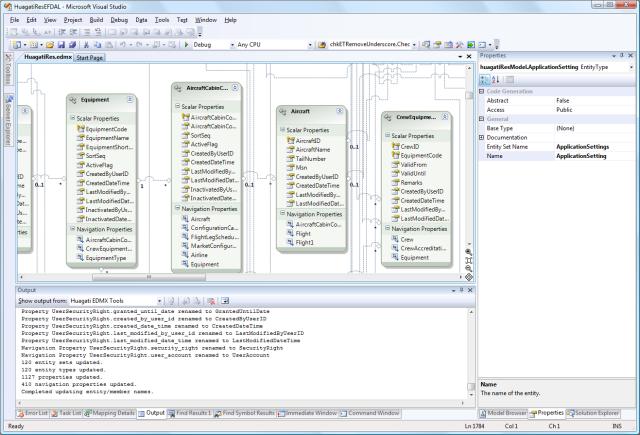
Task: Collapse Navigation Properties in the Aircraft entity
Action: coord(282,213)
